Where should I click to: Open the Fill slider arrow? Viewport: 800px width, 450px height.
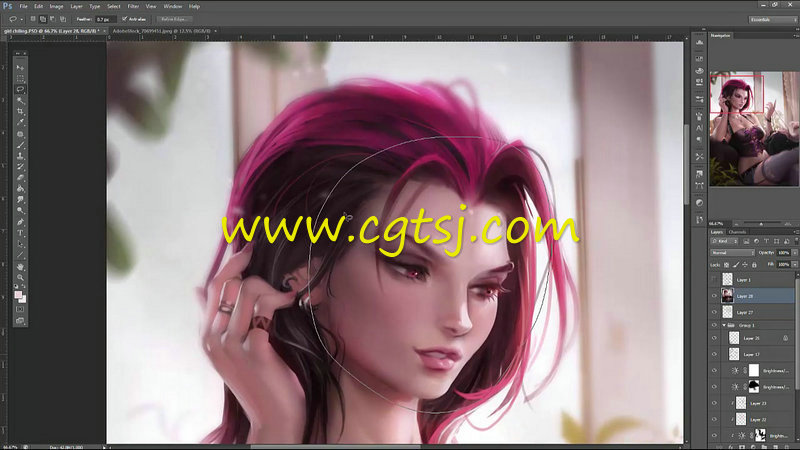click(795, 264)
